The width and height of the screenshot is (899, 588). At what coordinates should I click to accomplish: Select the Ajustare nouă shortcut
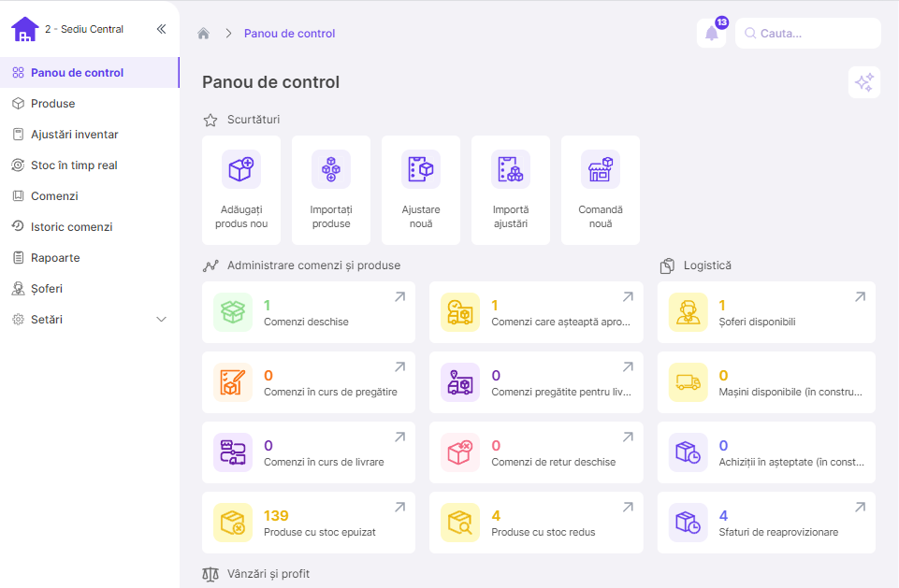coord(421,190)
